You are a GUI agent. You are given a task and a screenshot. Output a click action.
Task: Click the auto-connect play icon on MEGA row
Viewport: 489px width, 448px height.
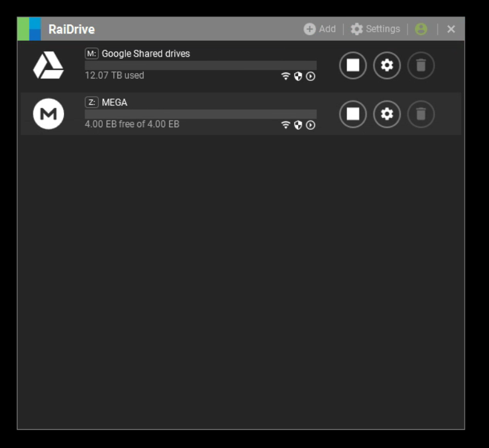(x=310, y=125)
